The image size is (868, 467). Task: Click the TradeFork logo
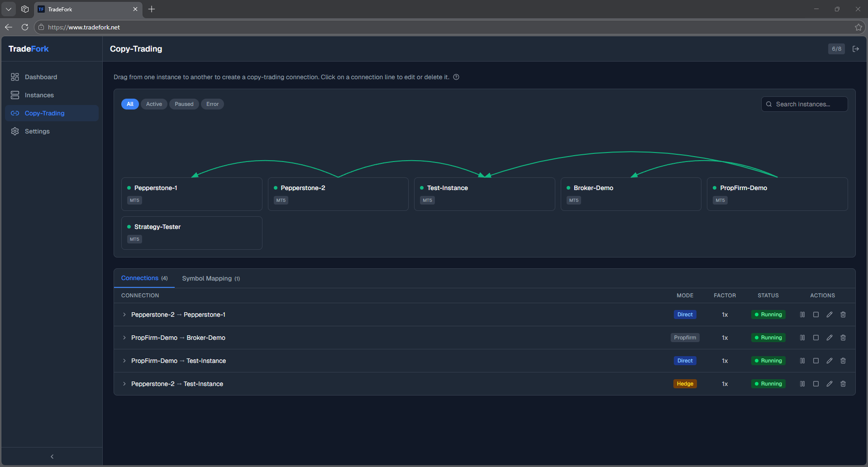29,49
